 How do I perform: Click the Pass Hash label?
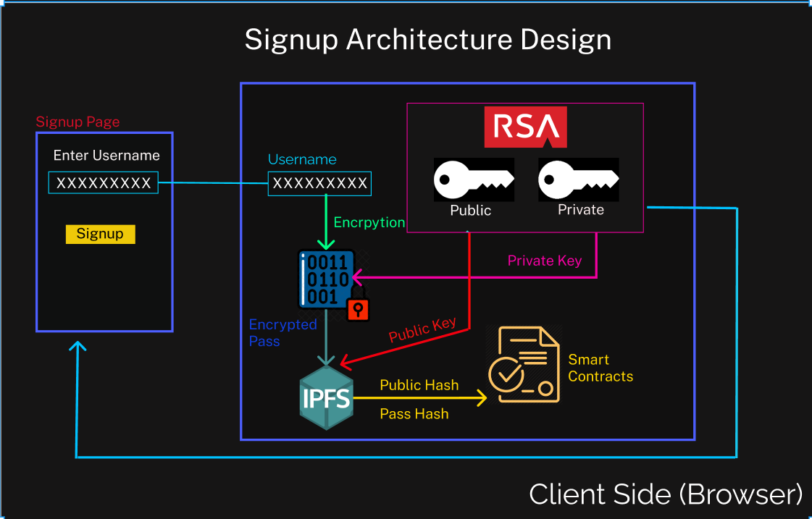coord(414,414)
